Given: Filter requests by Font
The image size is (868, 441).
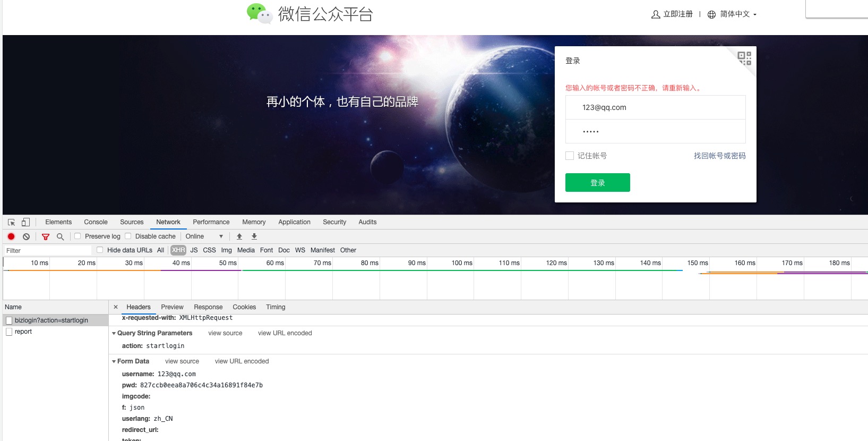Looking at the screenshot, I should click(267, 250).
